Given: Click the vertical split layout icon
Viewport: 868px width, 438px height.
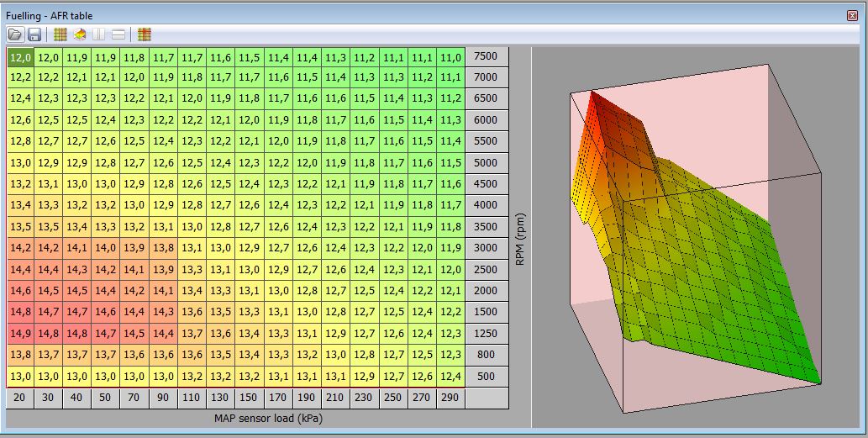Looking at the screenshot, I should coord(99,34).
